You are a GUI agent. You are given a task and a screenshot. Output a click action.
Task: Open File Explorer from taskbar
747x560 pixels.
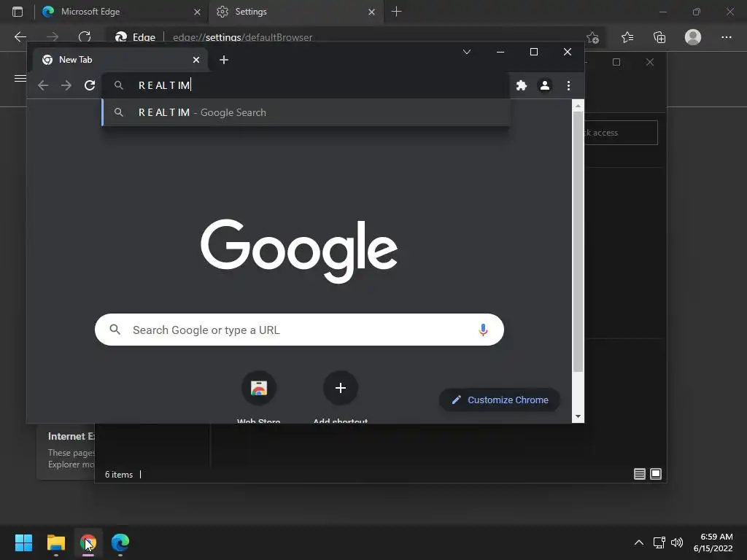[x=55, y=542]
